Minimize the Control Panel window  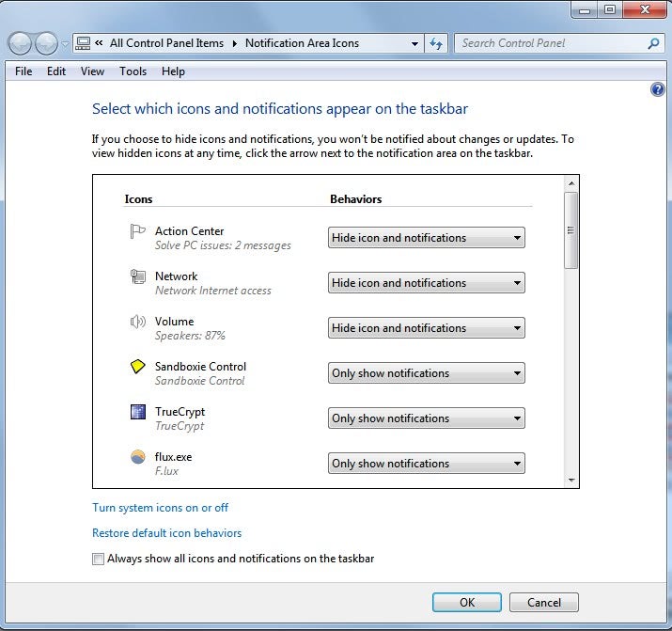tap(585, 9)
